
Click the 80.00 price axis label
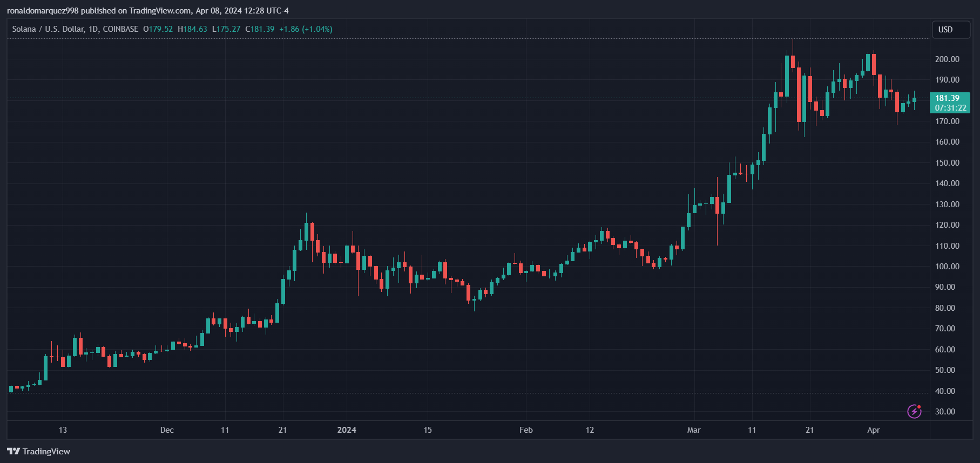pos(945,308)
